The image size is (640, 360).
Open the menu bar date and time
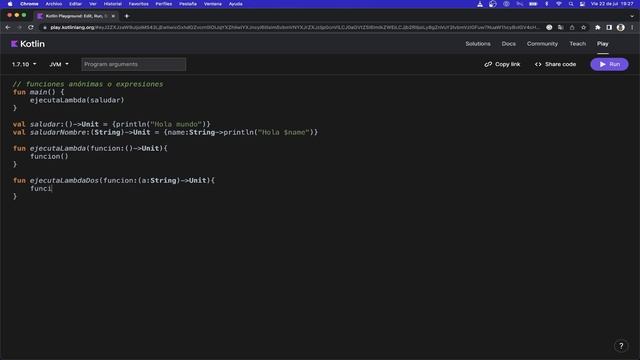[612, 4]
